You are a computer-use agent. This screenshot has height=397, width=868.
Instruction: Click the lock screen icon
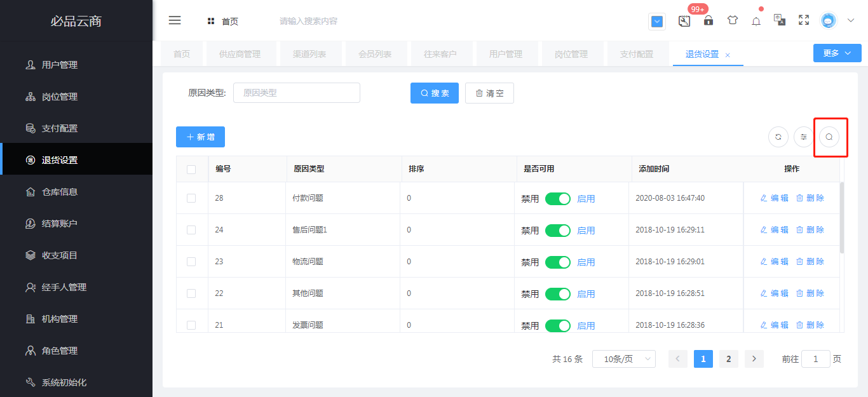coord(709,20)
